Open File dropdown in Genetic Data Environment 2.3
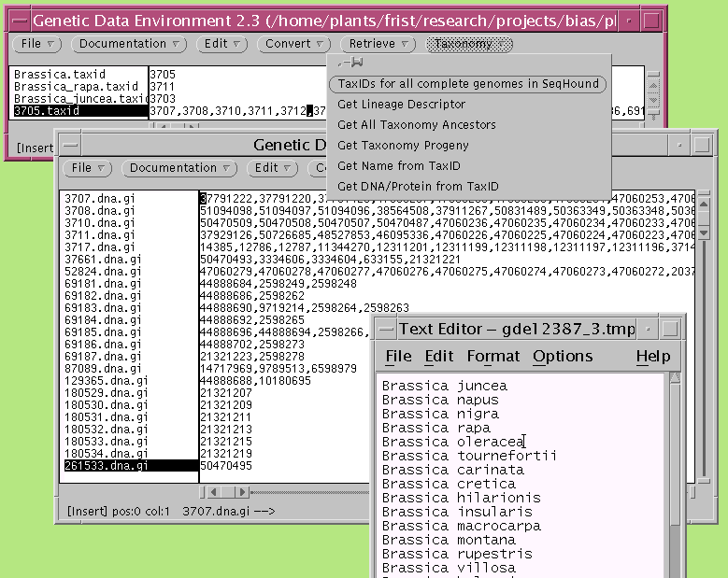Screen dimensions: 728x578 37,44
